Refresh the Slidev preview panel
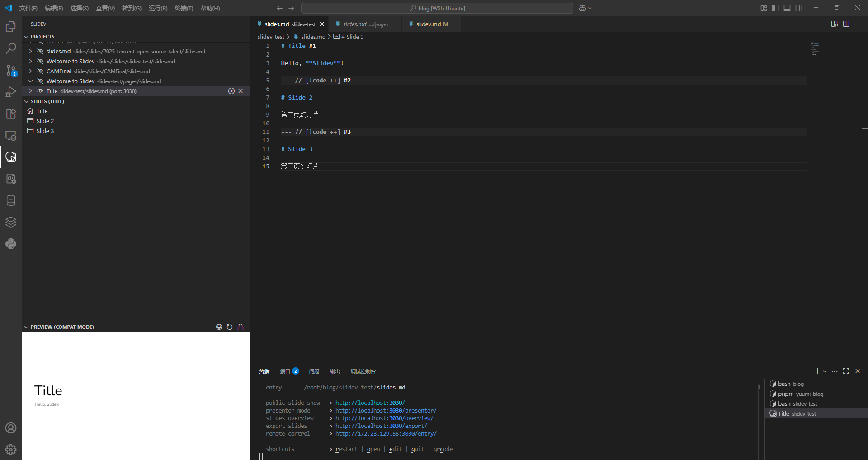This screenshot has width=868, height=460. [230, 327]
